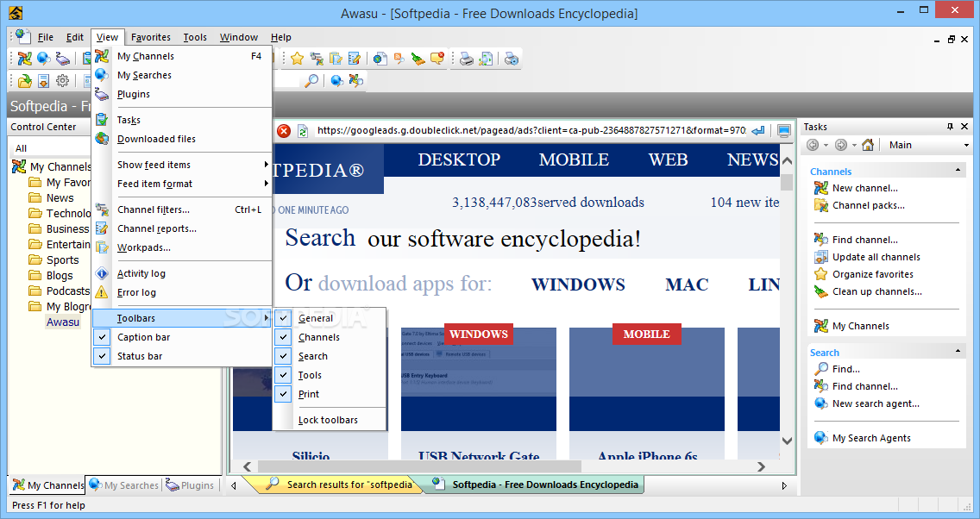The height and width of the screenshot is (519, 980).
Task: Collapse the Channels section in the Tasks panel
Action: (x=958, y=171)
